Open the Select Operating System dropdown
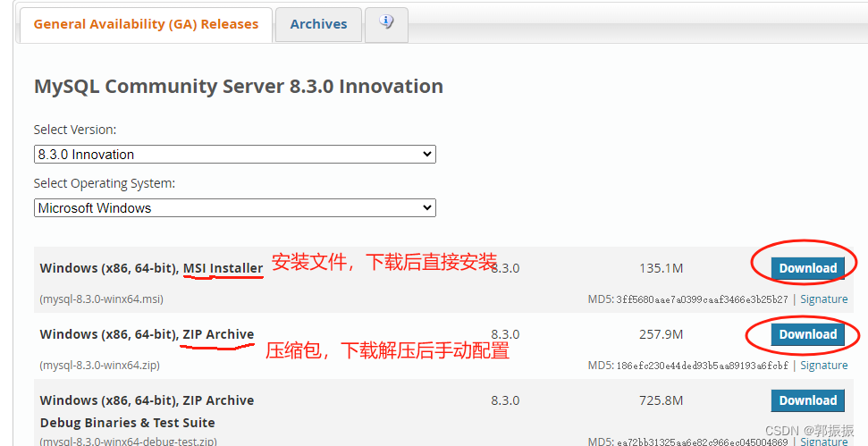Image resolution: width=868 pixels, height=446 pixels. click(235, 208)
